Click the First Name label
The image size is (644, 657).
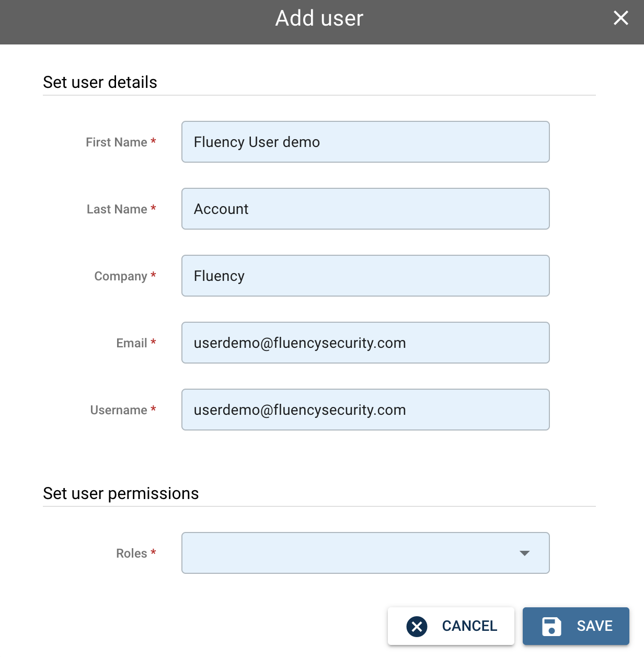[117, 142]
